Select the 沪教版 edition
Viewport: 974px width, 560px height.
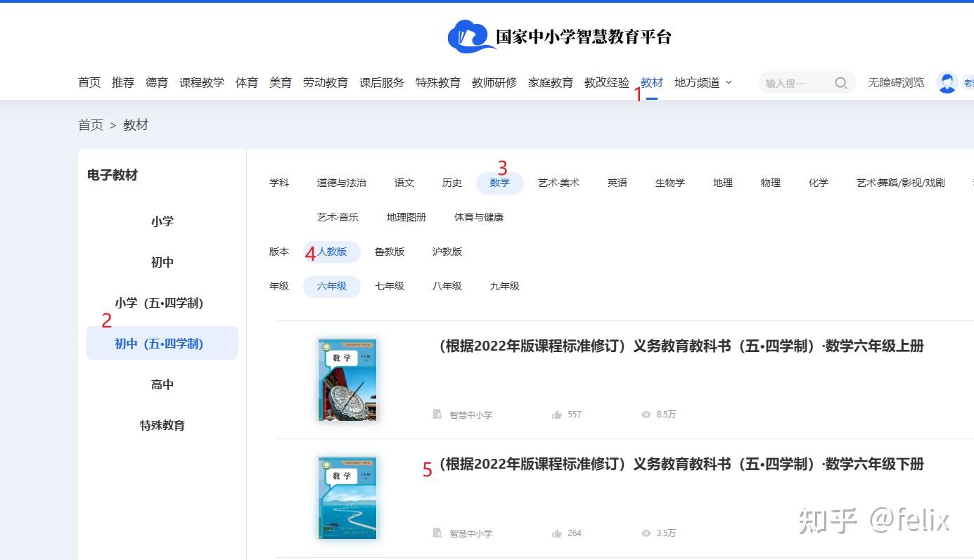click(447, 252)
